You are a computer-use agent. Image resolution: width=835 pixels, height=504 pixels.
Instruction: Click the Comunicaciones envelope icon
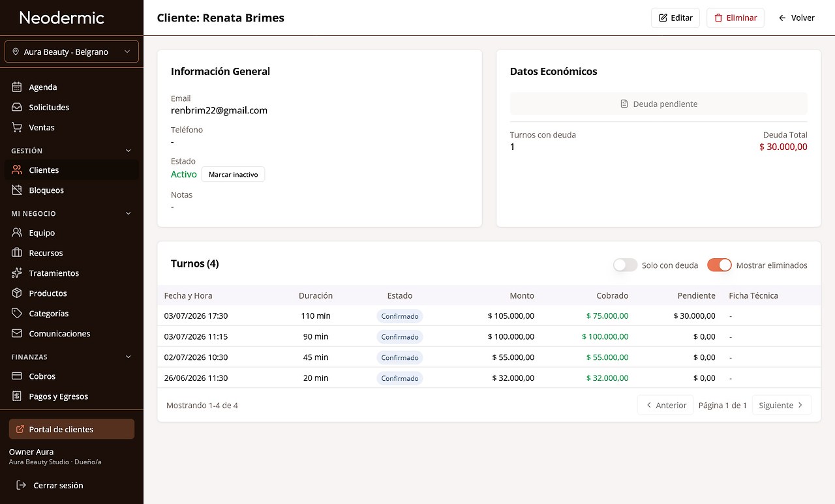(x=17, y=334)
